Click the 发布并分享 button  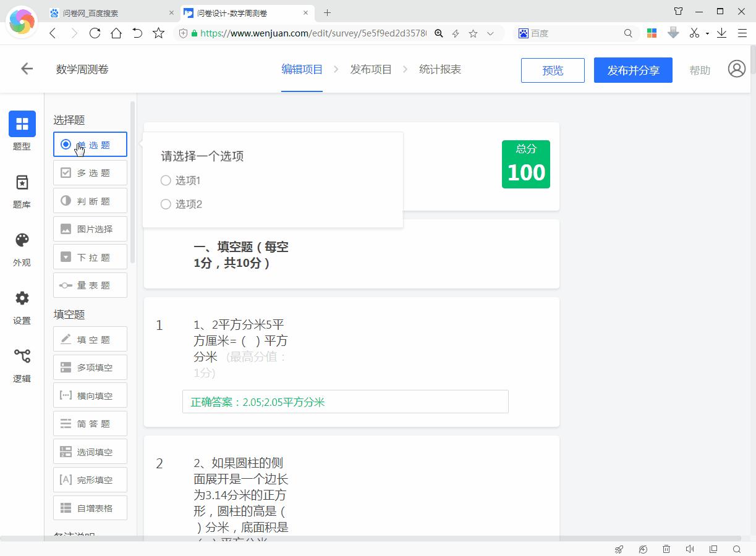tap(632, 70)
